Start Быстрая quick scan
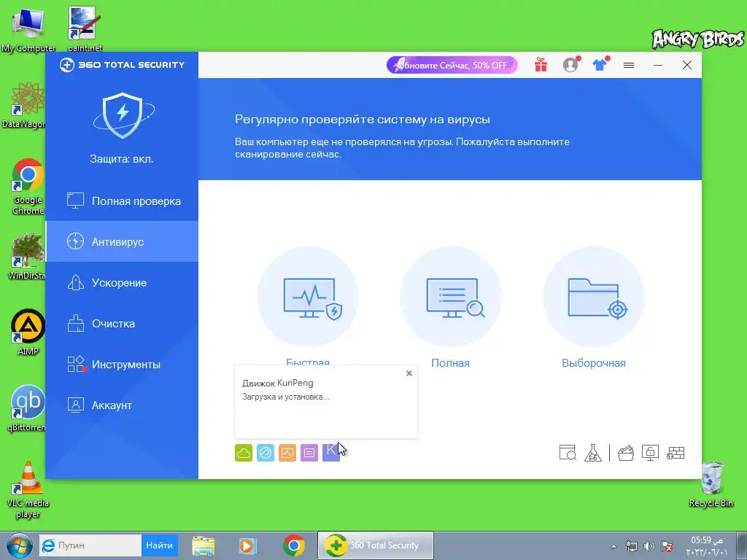The height and width of the screenshot is (560, 747). (308, 297)
